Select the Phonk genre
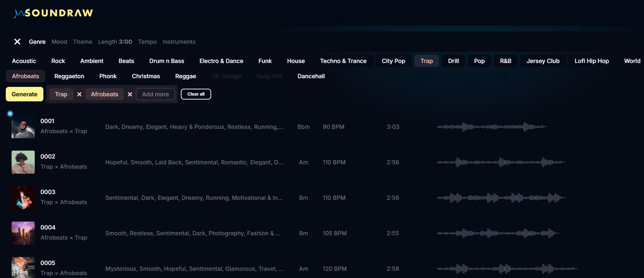 coord(108,76)
